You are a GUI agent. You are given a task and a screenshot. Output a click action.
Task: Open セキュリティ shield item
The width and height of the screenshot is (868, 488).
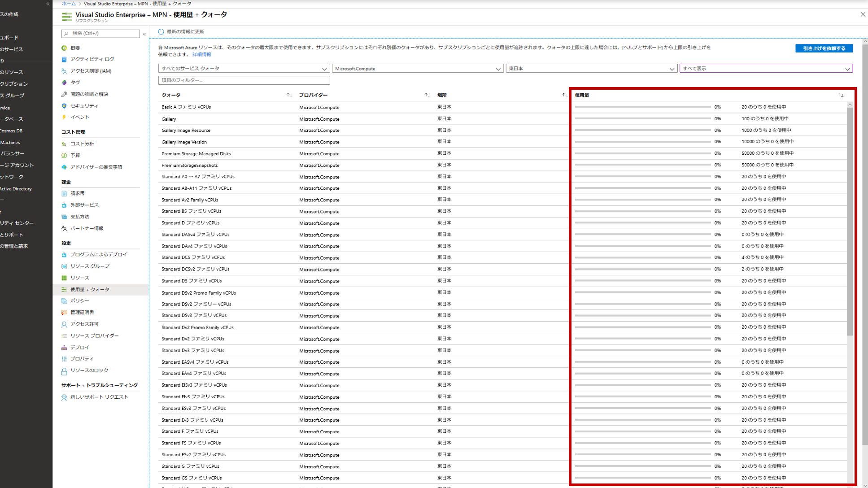click(x=84, y=106)
